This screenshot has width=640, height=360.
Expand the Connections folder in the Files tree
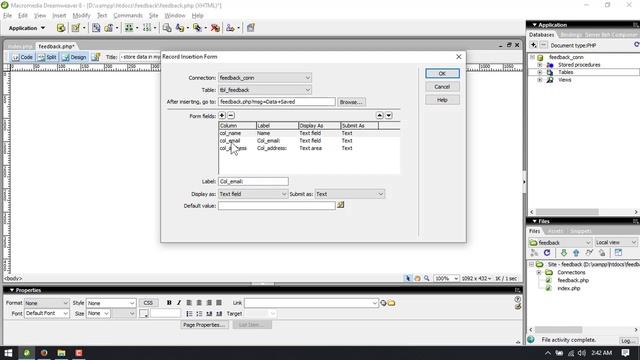(x=539, y=272)
